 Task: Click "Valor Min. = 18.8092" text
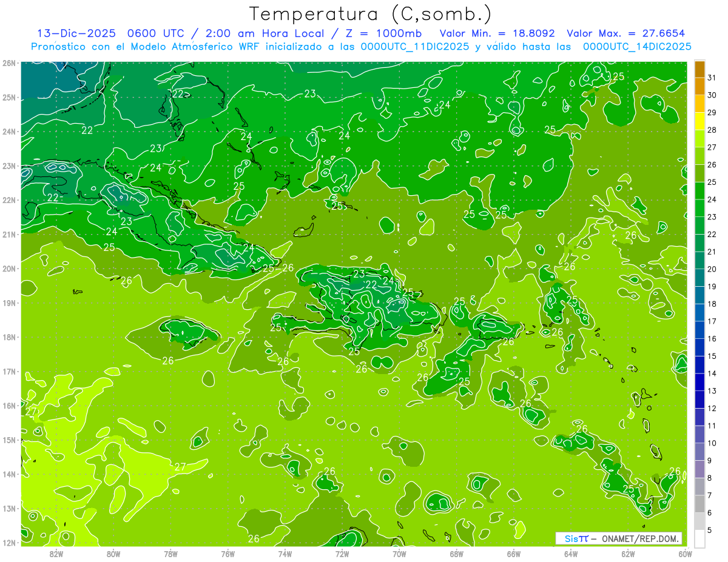[497, 33]
